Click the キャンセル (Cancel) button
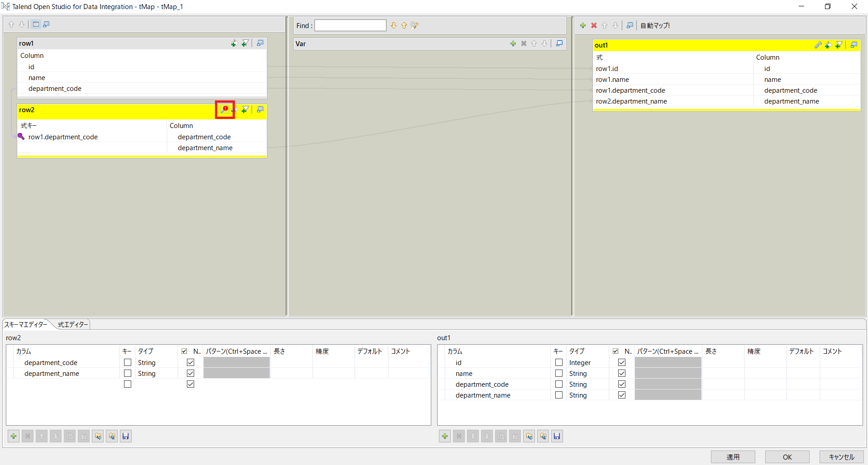 pyautogui.click(x=842, y=457)
